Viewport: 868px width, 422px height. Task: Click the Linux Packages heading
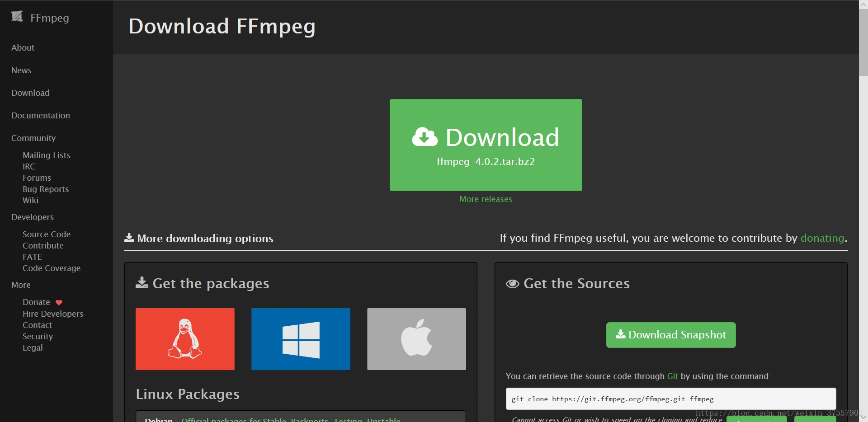click(188, 394)
